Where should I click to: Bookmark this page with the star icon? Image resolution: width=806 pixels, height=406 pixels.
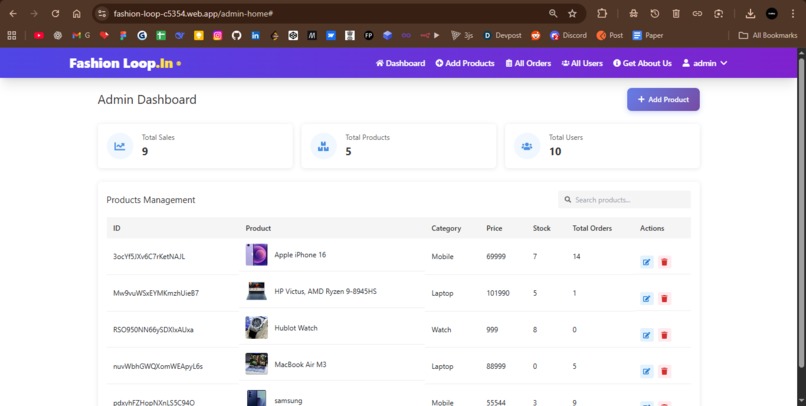pos(572,14)
